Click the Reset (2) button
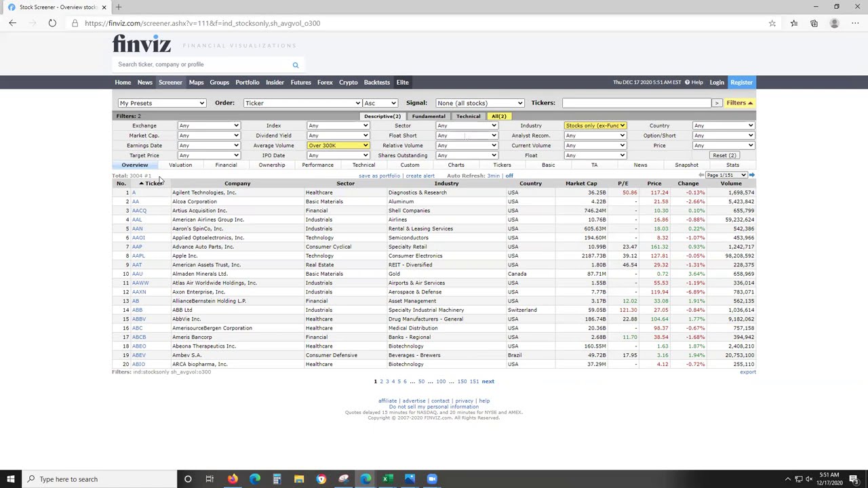Viewport: 868px width, 488px height. point(724,155)
